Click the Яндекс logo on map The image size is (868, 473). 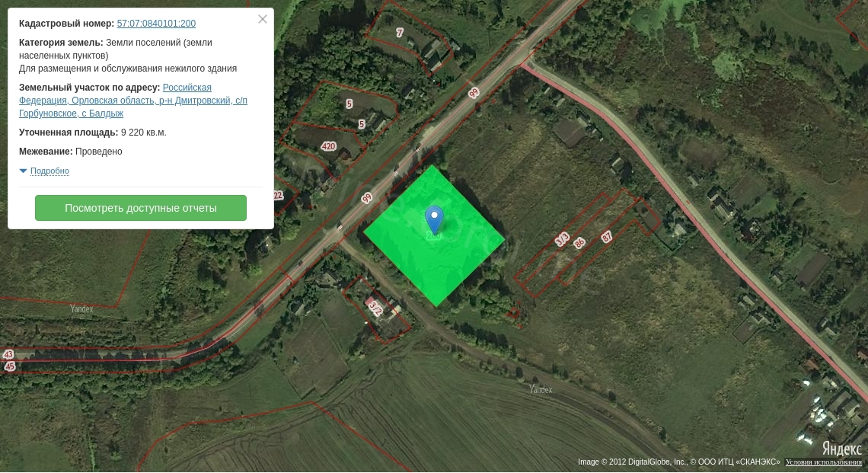point(841,449)
